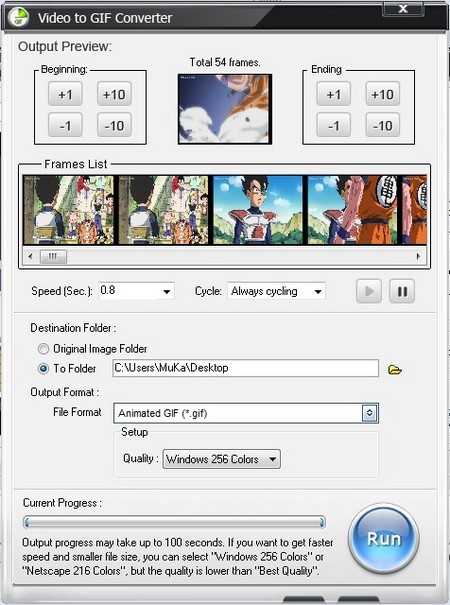Click the frames list scroll-right arrow
450x605 pixels.
point(418,256)
